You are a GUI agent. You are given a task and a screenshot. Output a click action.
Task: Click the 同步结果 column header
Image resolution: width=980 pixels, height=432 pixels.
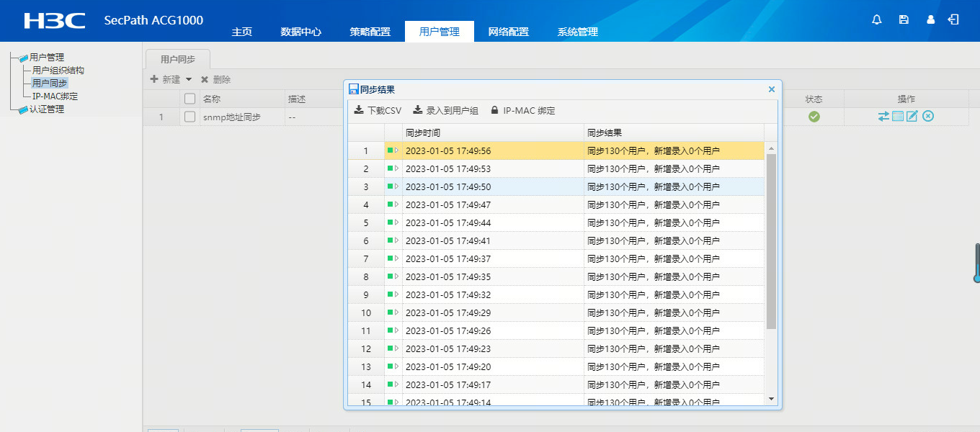[x=674, y=133]
